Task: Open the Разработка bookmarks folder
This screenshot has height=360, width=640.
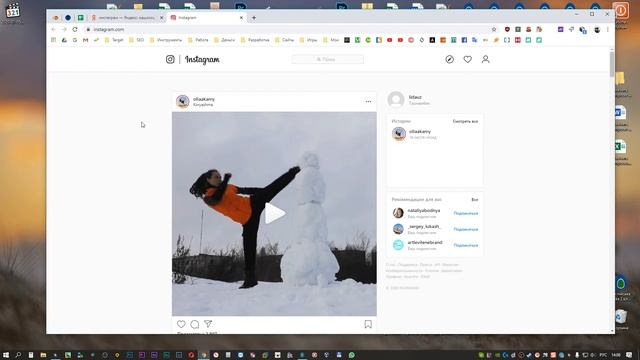Action: pos(255,40)
